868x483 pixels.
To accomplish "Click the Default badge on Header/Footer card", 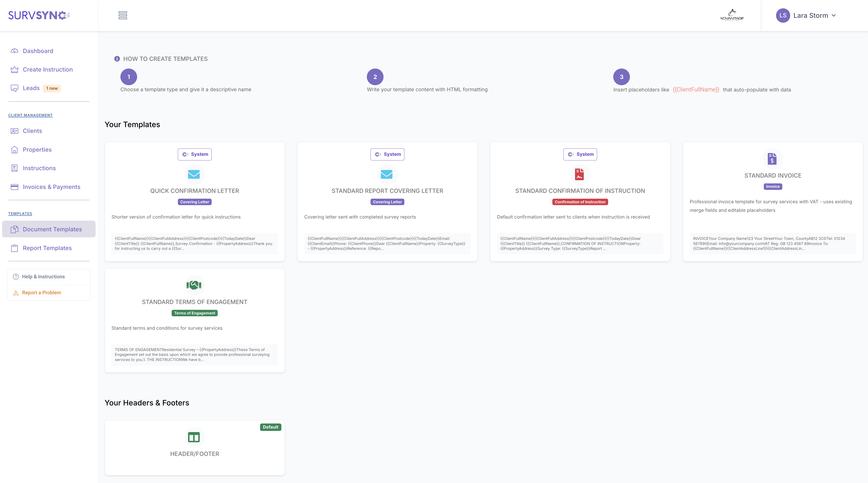I will point(270,427).
